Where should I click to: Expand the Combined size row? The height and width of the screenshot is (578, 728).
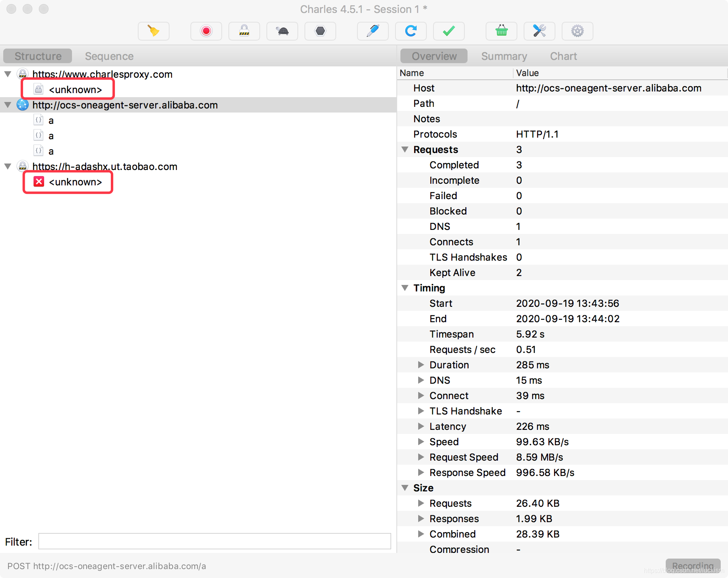tap(421, 534)
